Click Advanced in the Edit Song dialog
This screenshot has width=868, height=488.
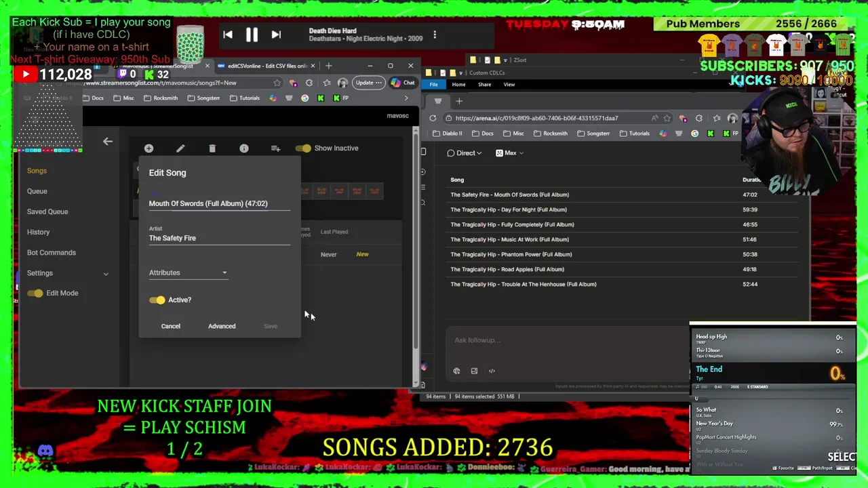point(222,326)
